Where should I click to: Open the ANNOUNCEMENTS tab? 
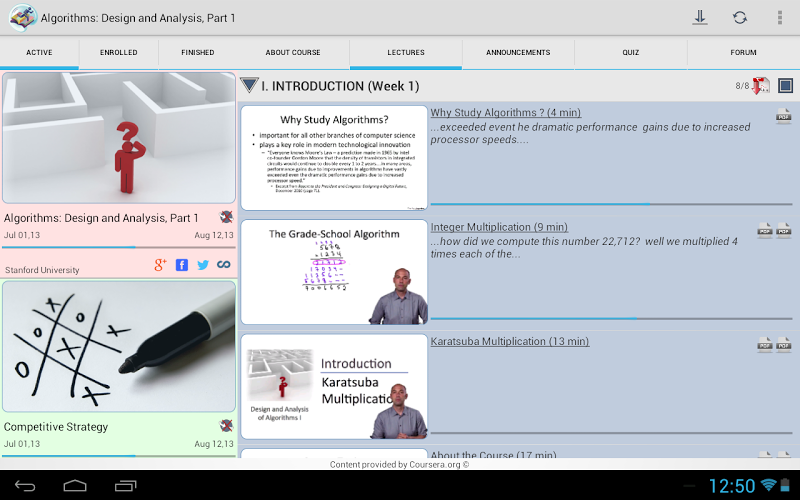(x=518, y=52)
